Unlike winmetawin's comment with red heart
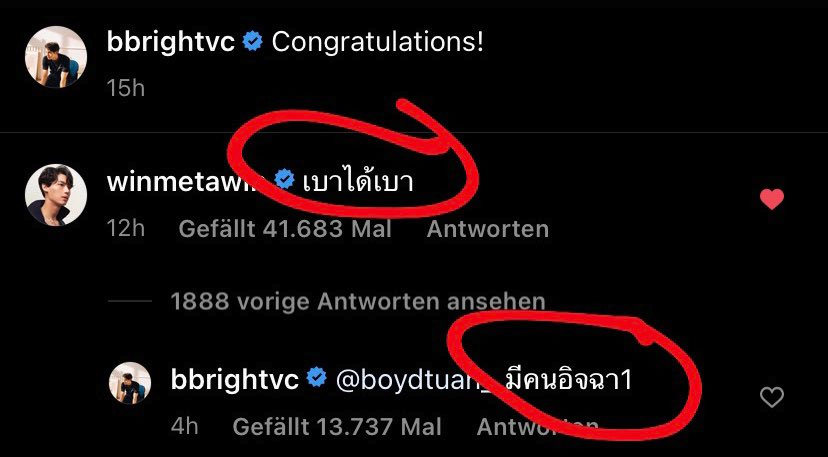 point(771,199)
